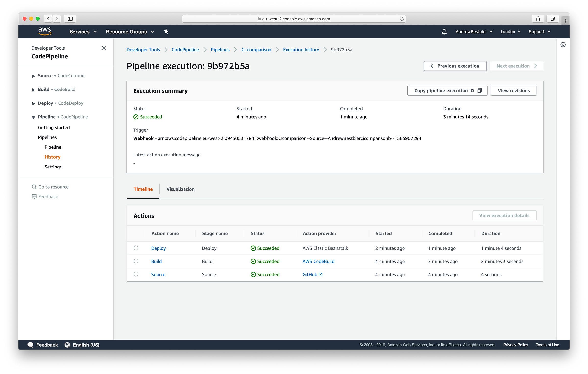588x374 pixels.
Task: Click the Duration column header
Action: pyautogui.click(x=491, y=233)
